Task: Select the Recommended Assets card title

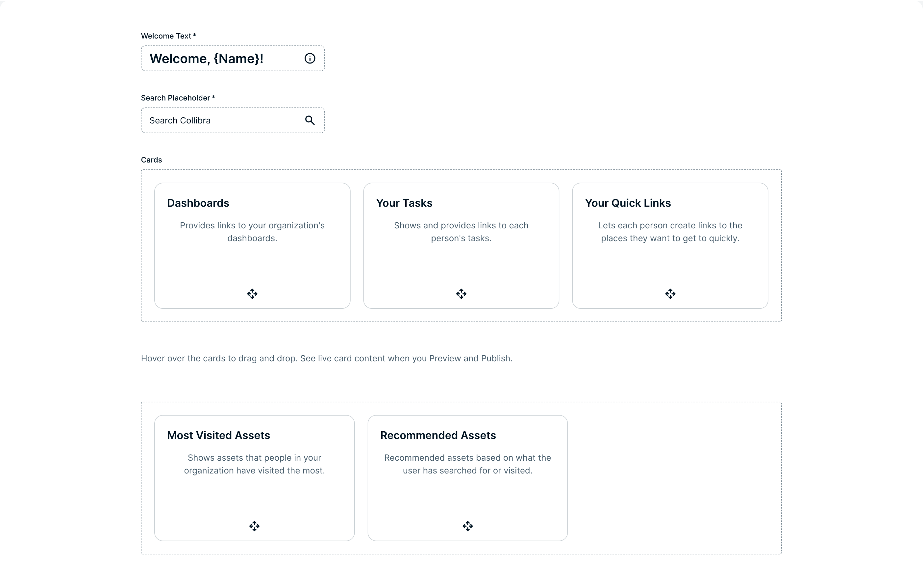Action: pos(438,435)
